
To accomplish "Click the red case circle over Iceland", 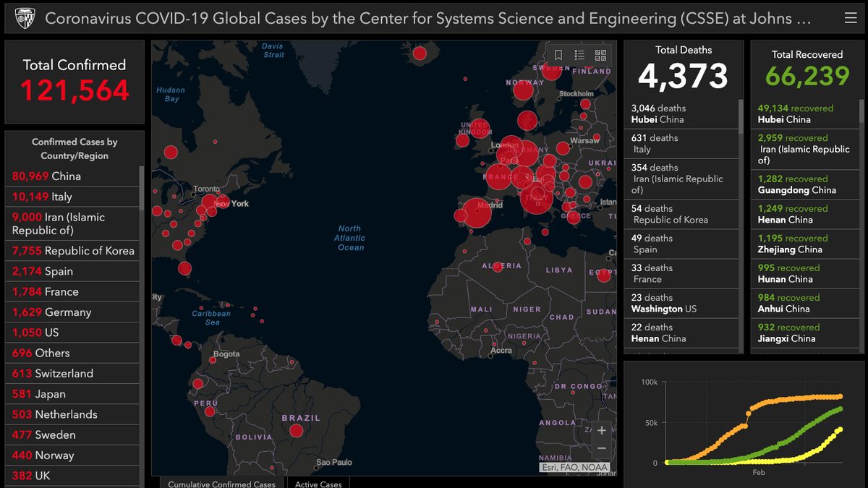I will pos(420,53).
